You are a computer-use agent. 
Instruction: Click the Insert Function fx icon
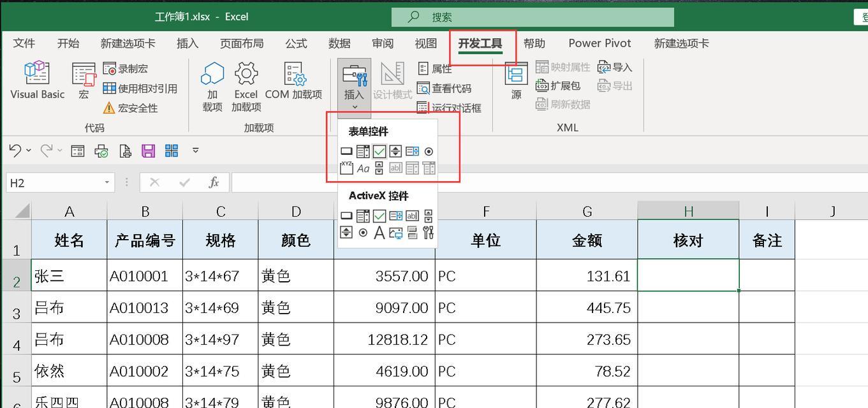214,182
